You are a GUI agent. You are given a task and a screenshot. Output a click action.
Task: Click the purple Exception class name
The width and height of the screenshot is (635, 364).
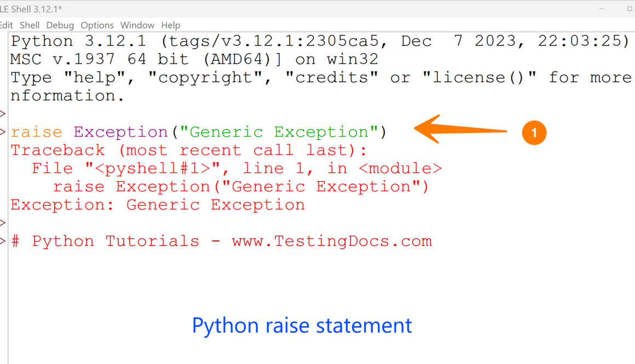click(120, 132)
